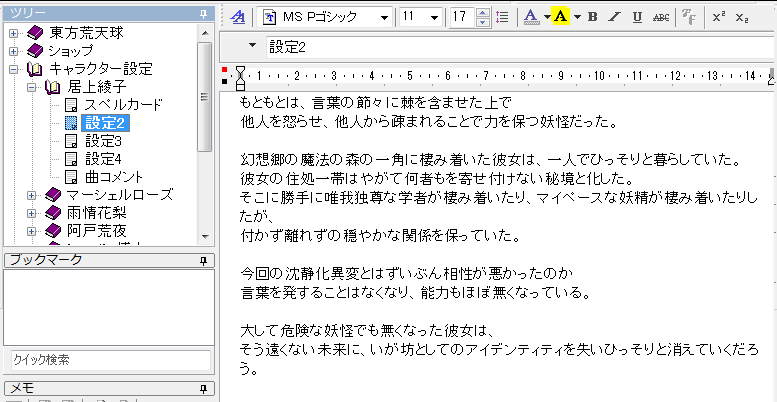Decrease line spacing with down stepper
This screenshot has height=402, width=777.
(x=483, y=22)
